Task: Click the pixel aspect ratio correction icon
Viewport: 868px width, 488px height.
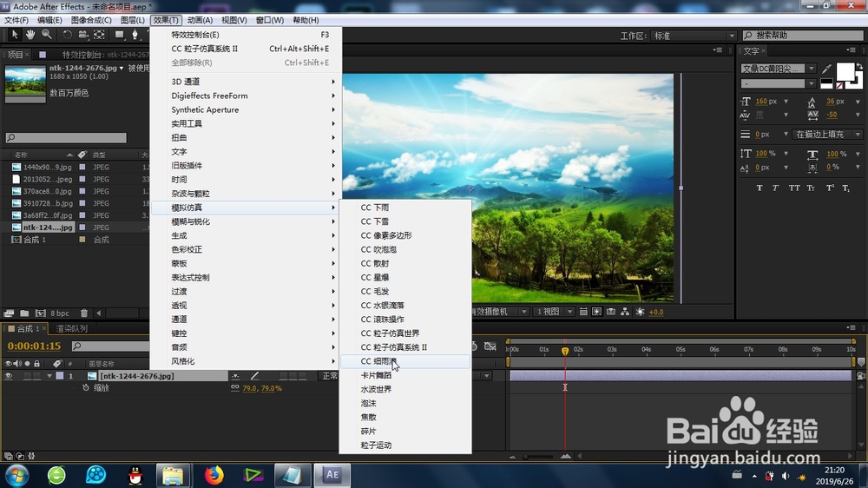Action: click(x=583, y=312)
